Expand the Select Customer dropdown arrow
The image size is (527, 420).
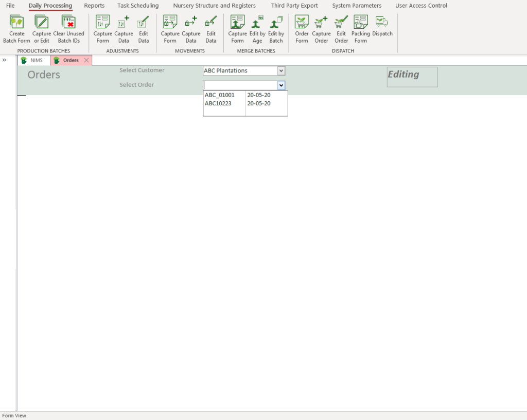coord(281,71)
